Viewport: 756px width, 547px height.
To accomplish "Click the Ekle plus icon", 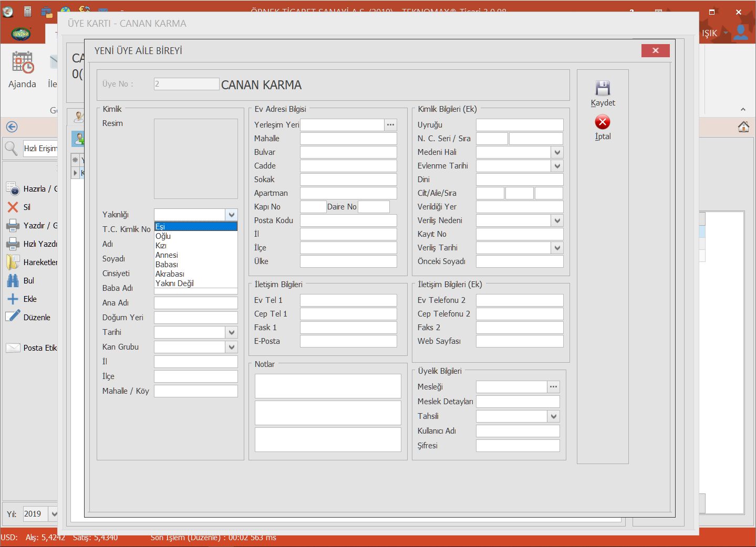I will (13, 299).
